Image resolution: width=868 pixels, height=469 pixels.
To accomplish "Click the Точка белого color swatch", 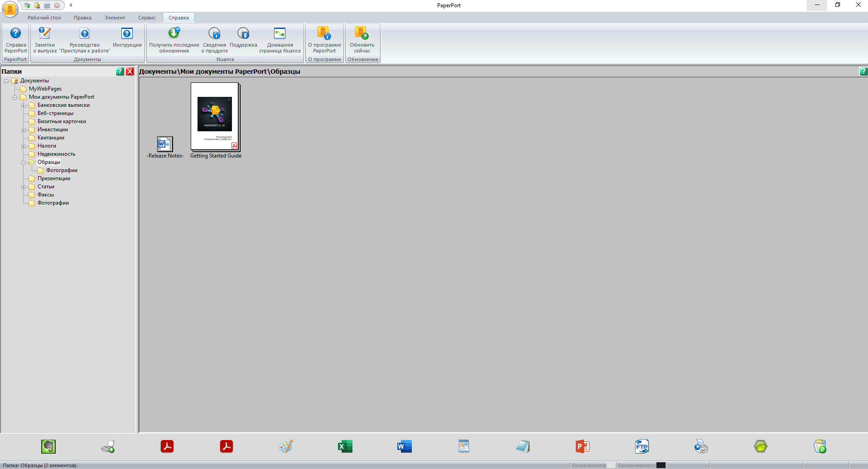I will coord(611,465).
